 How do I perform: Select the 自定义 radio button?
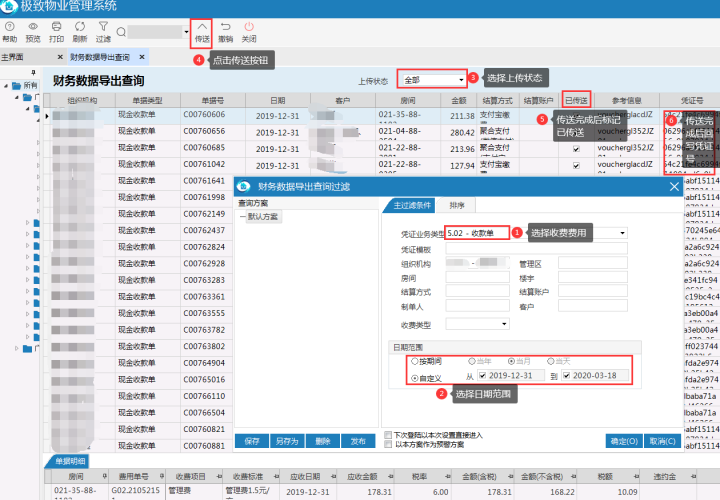pos(415,378)
